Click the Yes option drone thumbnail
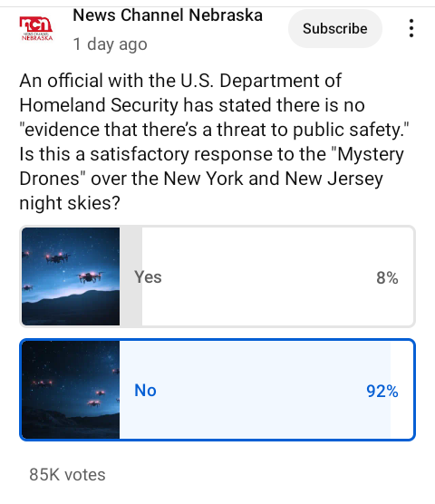This screenshot has width=435, height=504. (71, 276)
